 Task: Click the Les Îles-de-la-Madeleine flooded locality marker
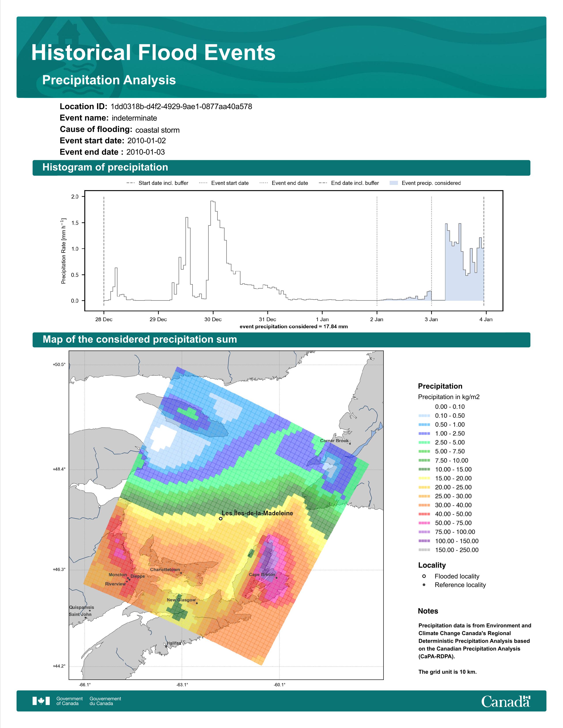coord(221,518)
